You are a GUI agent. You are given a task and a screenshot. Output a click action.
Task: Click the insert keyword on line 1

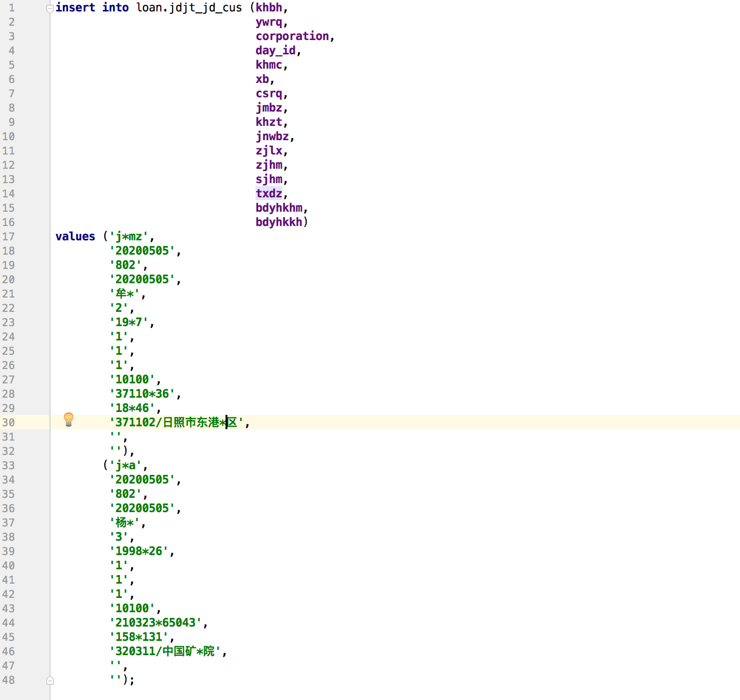tap(75, 8)
